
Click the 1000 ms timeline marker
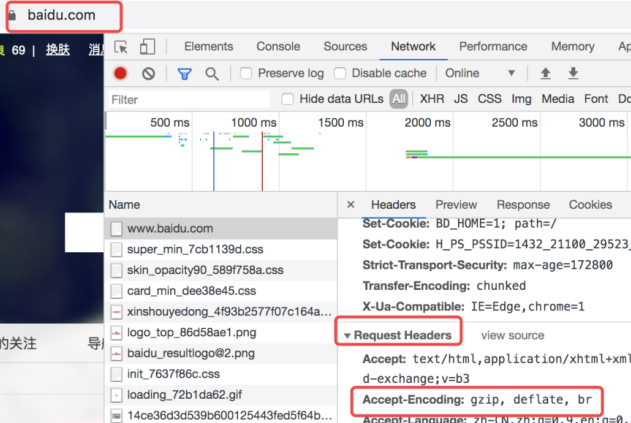(x=254, y=122)
